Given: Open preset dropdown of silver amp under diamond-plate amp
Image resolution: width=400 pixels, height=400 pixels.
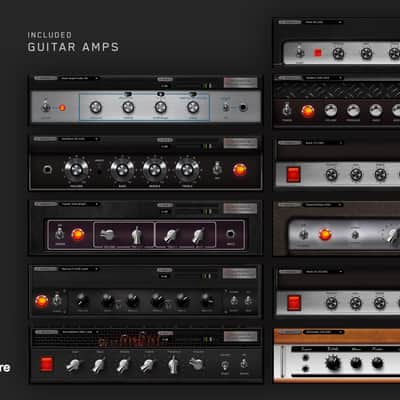Looking at the screenshot, I should (x=323, y=143).
